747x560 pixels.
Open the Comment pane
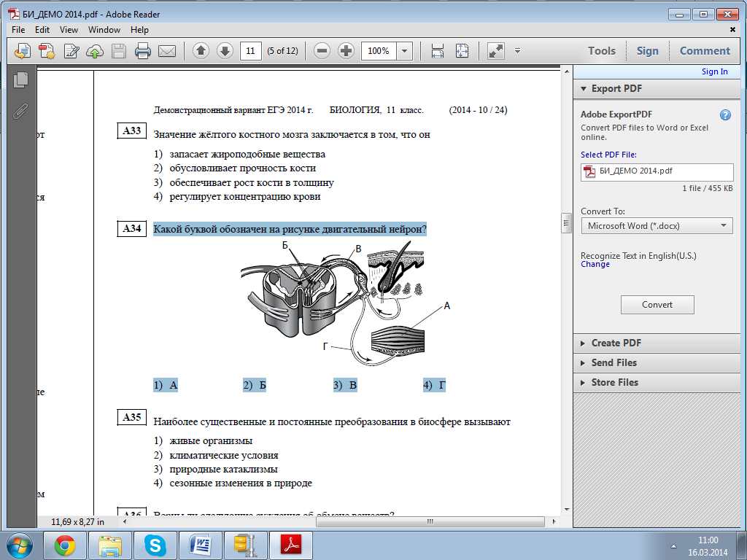(x=705, y=50)
